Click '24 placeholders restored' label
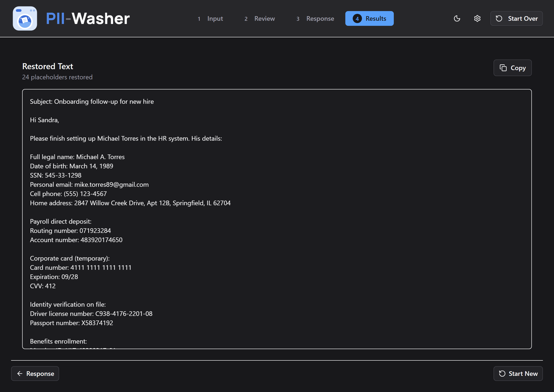This screenshot has height=392, width=554. pos(57,77)
